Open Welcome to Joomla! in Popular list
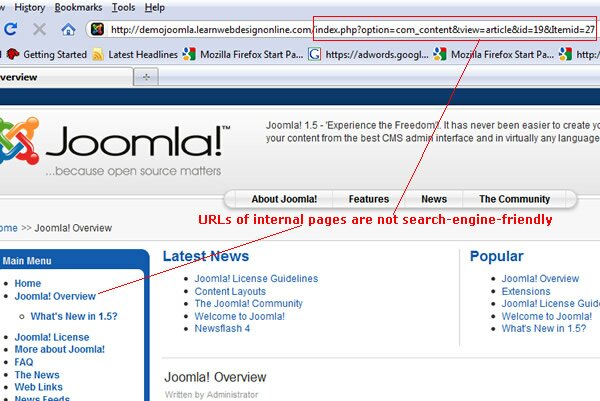Viewport: 600px width, 401px height. pyautogui.click(x=546, y=316)
